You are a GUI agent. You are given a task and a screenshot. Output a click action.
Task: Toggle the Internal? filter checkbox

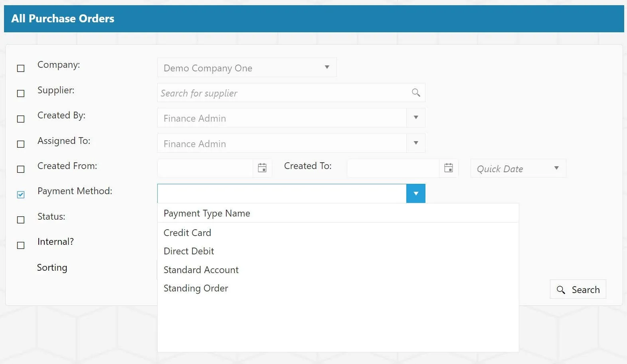click(21, 245)
